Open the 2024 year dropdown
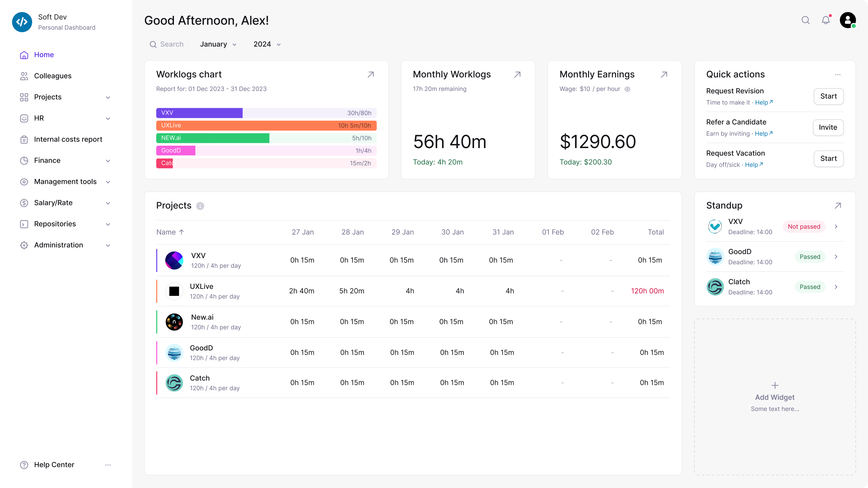868x488 pixels. click(x=267, y=44)
